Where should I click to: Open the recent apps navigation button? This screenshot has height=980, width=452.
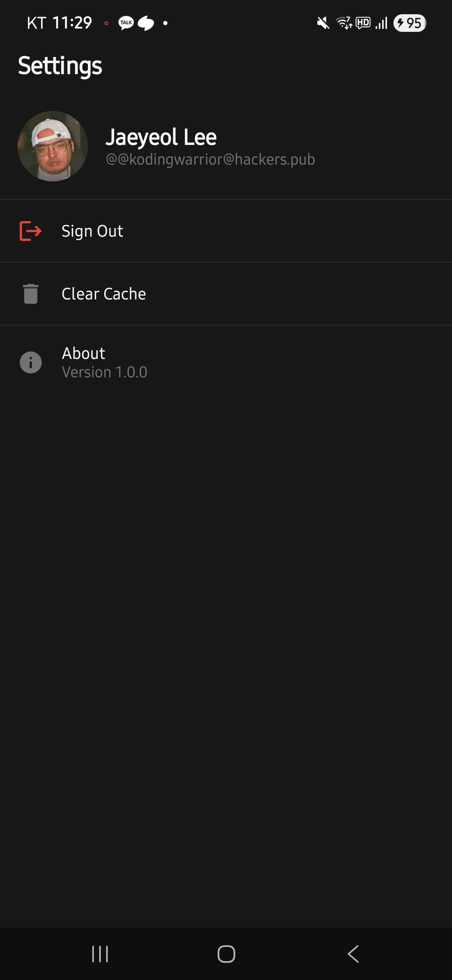(100, 954)
